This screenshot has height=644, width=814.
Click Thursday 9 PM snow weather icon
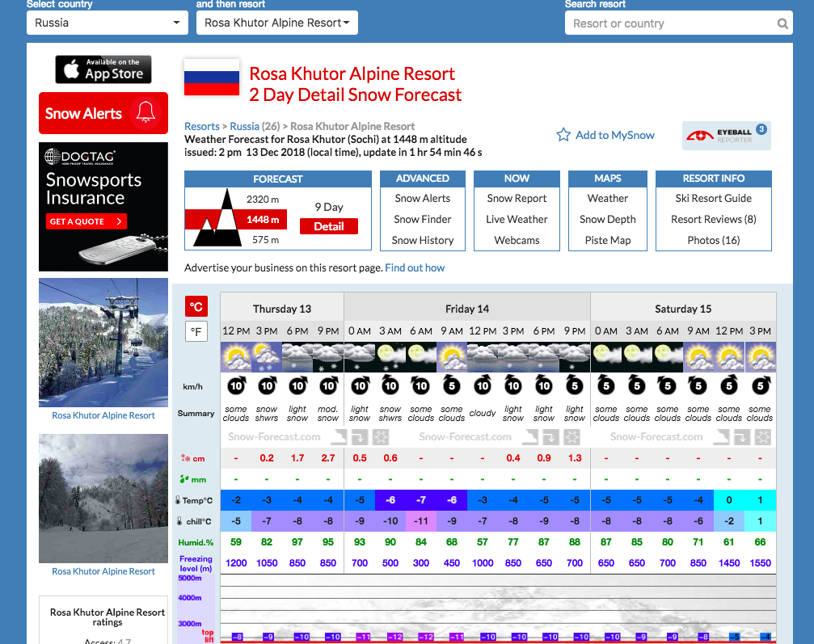(x=328, y=357)
